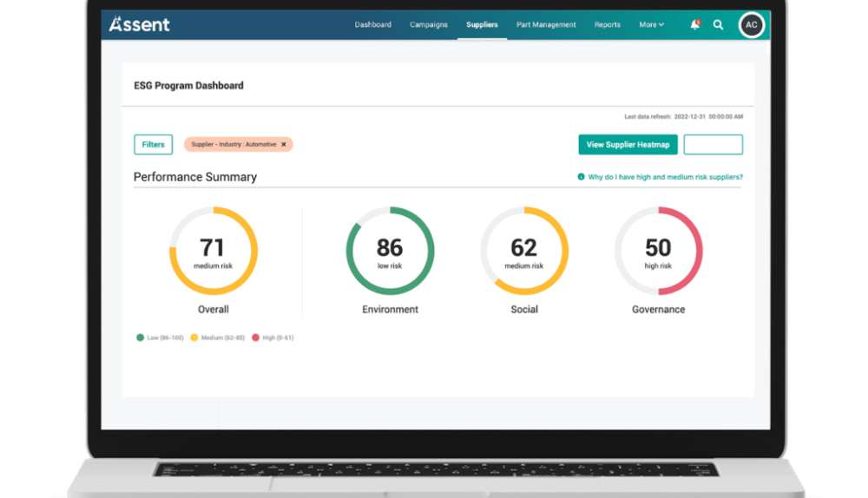Click the notification bell icon
This screenshot has height=498, width=868.
click(694, 25)
